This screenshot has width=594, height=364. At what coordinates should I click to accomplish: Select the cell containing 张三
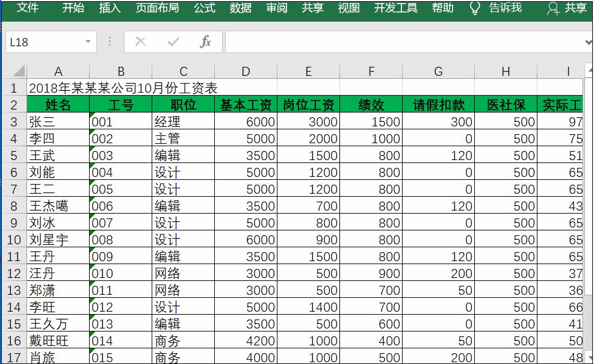click(x=58, y=120)
